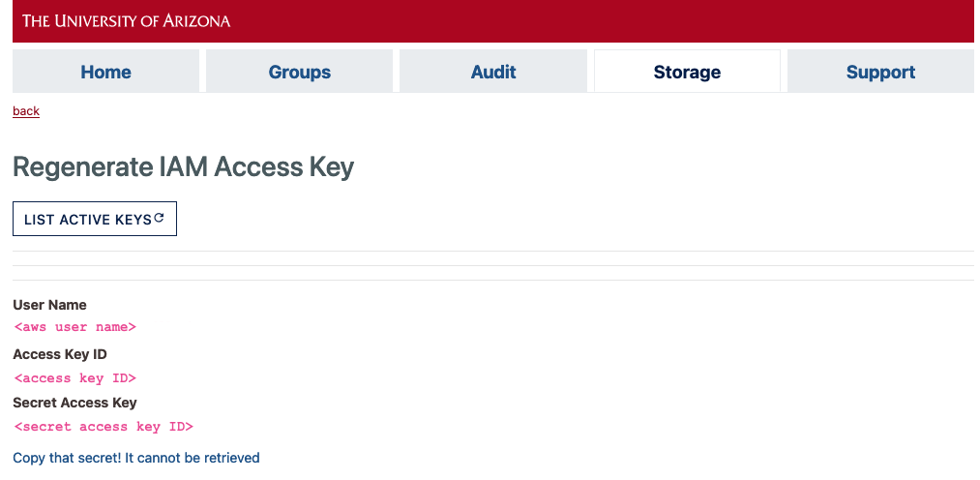Open the Home tab
Screen dimensions: 980x480
(x=105, y=72)
